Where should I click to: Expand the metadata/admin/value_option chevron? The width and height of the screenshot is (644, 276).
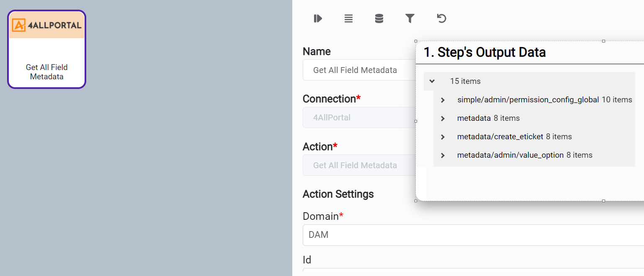tap(443, 156)
